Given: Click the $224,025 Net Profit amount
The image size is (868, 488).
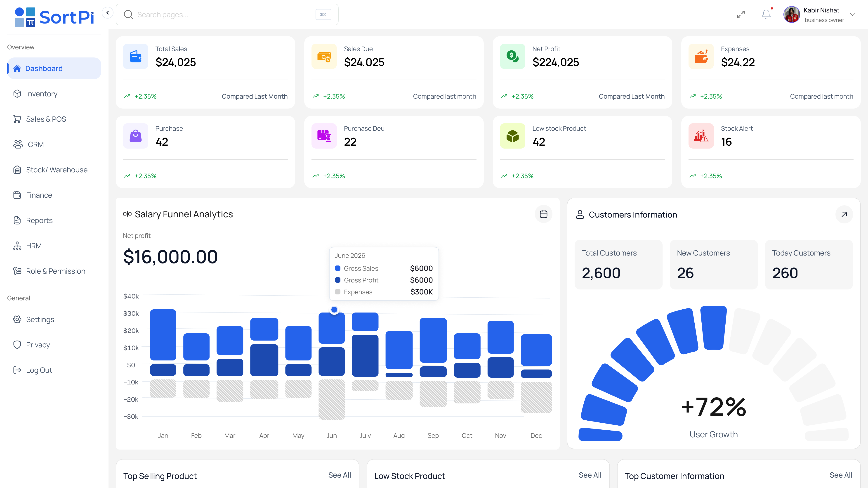Looking at the screenshot, I should point(555,62).
